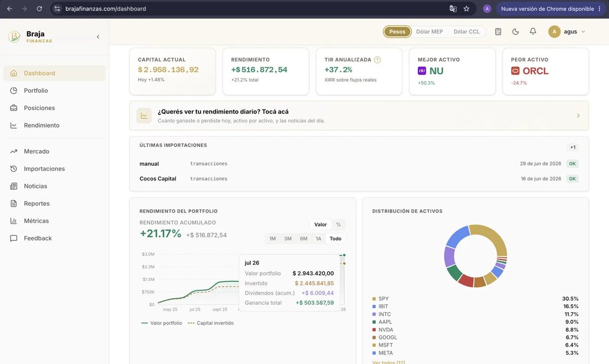The height and width of the screenshot is (364, 609).
Task: Click the translate page icon
Action: 453,9
